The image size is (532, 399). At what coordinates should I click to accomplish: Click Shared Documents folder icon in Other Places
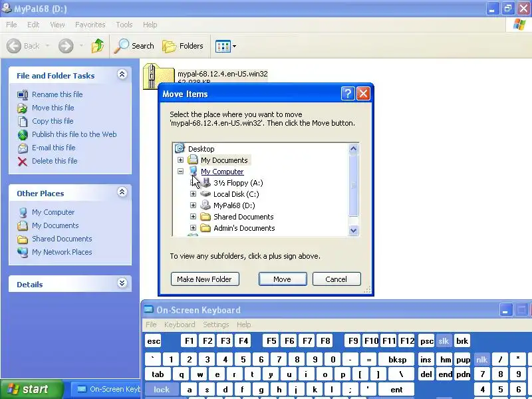click(23, 239)
